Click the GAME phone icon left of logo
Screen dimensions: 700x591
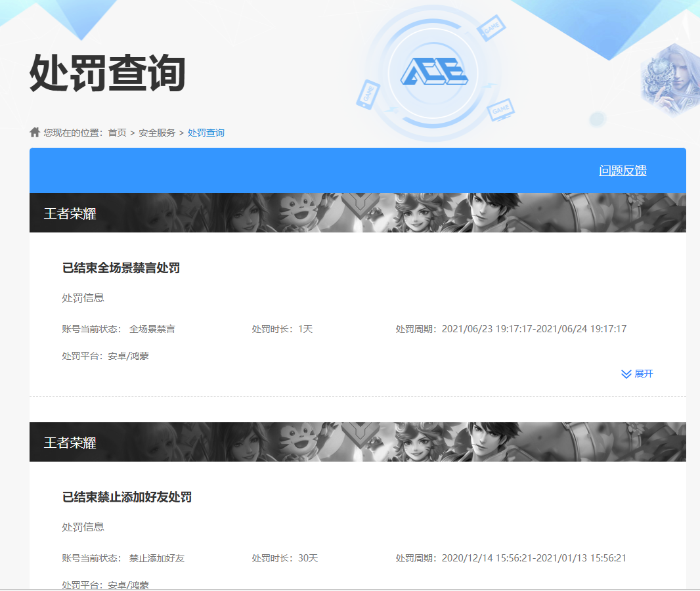368,93
